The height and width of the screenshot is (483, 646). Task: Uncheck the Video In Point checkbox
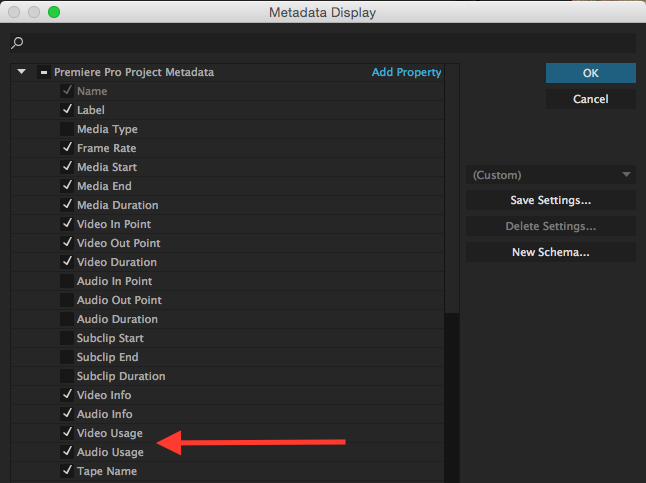coord(67,223)
